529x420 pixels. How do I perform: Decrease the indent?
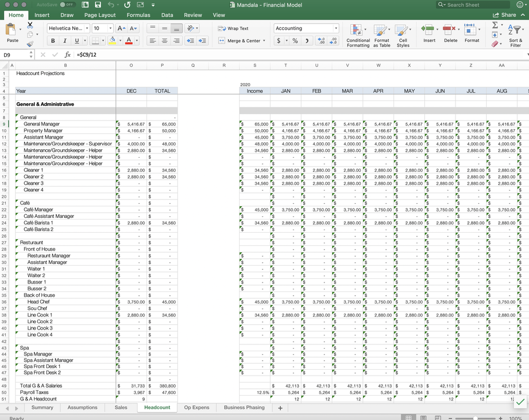(190, 41)
